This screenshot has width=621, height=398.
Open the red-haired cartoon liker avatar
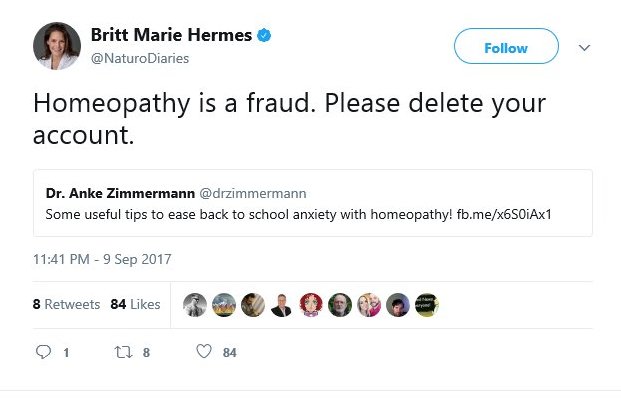point(311,305)
